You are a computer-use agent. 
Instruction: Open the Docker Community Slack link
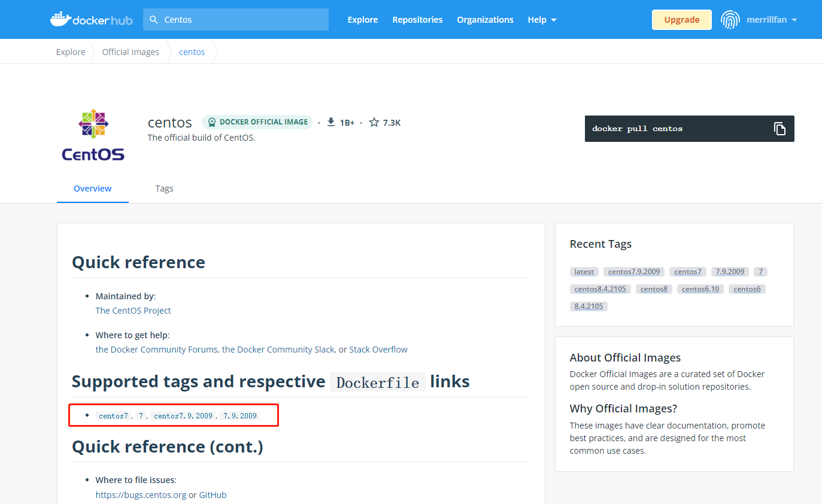[278, 350]
